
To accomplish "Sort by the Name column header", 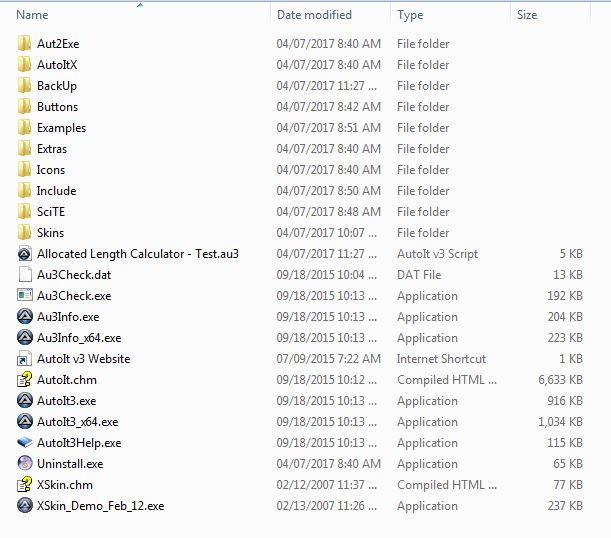I will [32, 15].
